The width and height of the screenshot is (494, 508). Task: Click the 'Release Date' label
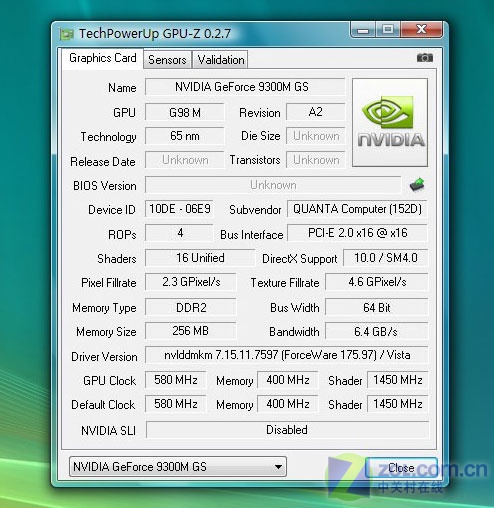click(x=103, y=162)
